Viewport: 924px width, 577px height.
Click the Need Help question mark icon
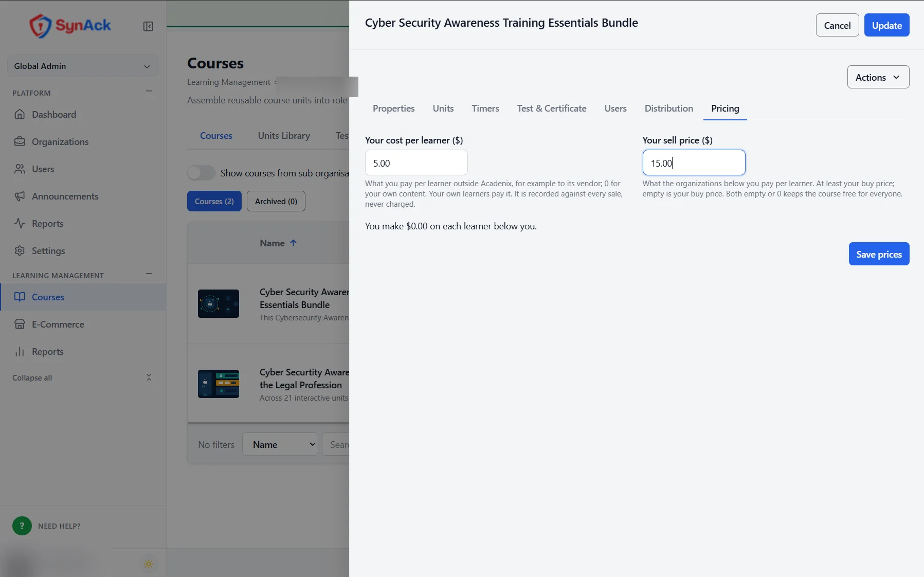click(22, 526)
